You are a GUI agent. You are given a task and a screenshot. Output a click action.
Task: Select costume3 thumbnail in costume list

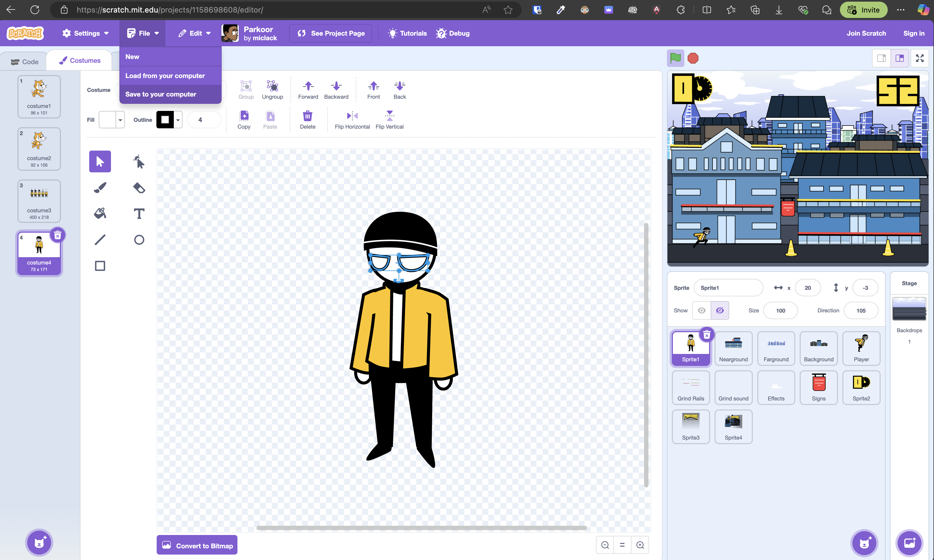(x=39, y=201)
